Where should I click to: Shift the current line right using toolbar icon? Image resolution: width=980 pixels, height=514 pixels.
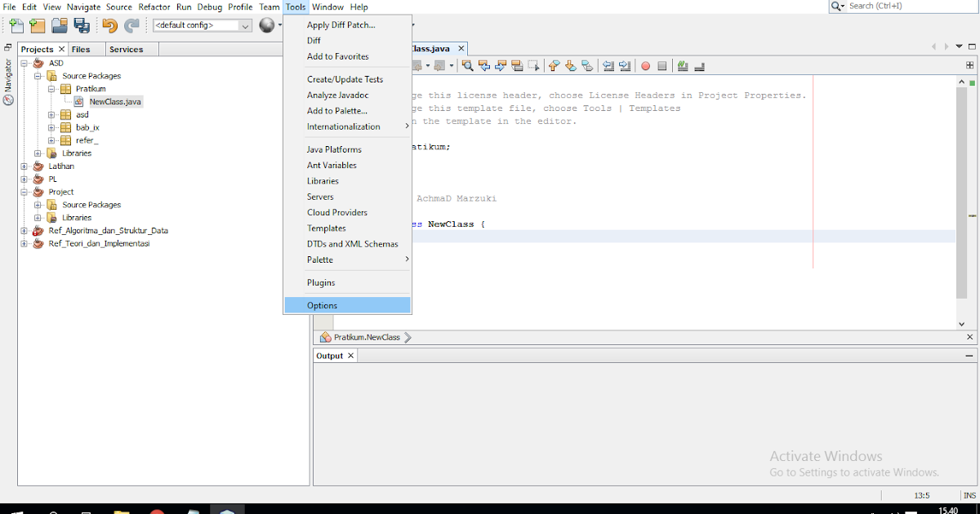pos(624,65)
